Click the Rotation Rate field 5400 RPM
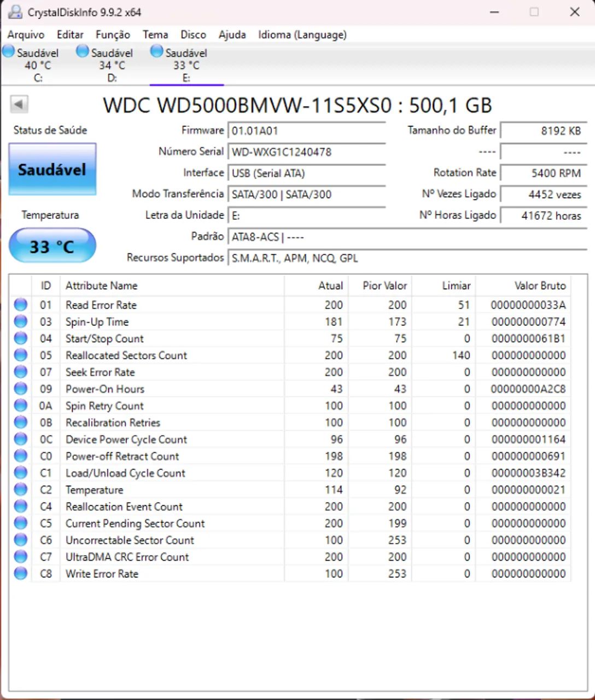The width and height of the screenshot is (595, 700). [543, 173]
